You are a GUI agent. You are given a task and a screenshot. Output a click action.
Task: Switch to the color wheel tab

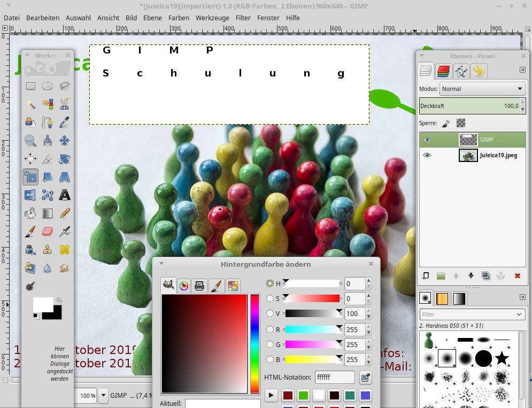coord(183,286)
